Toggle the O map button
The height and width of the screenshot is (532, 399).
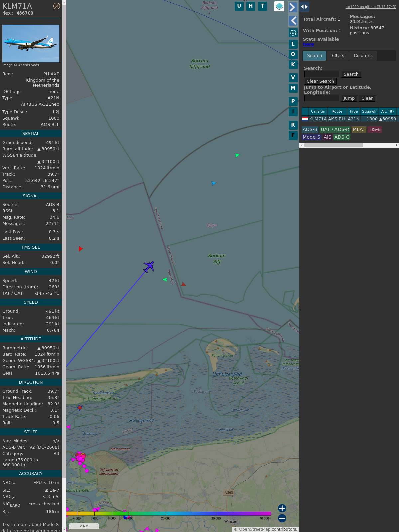(293, 54)
